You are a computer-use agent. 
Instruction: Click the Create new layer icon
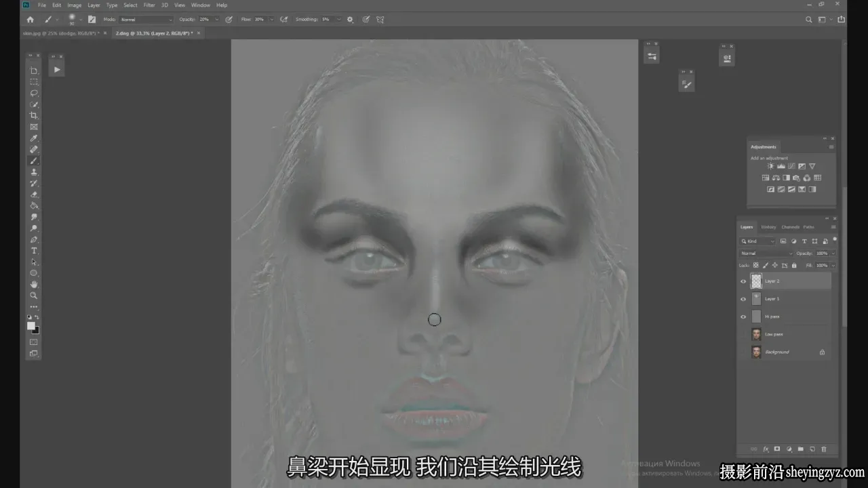812,449
